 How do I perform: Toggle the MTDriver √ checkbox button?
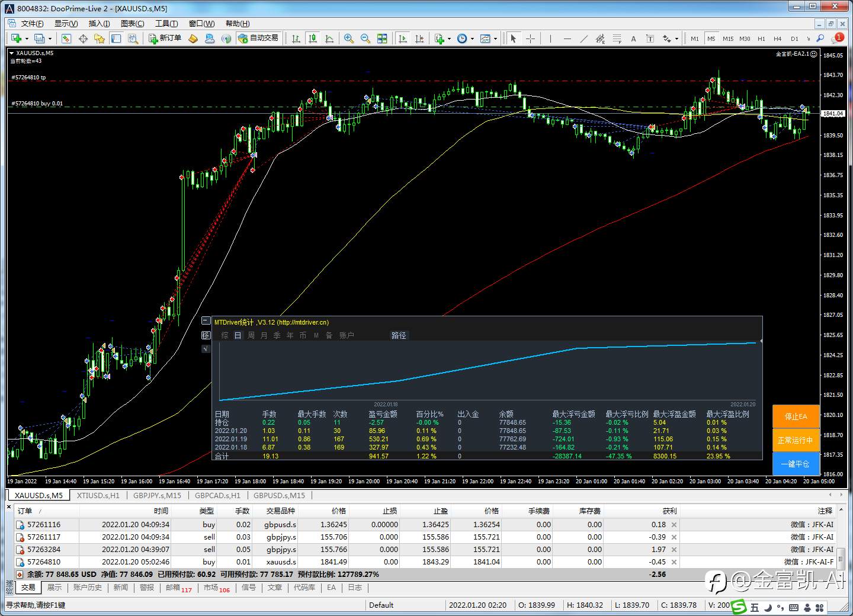pos(206,348)
